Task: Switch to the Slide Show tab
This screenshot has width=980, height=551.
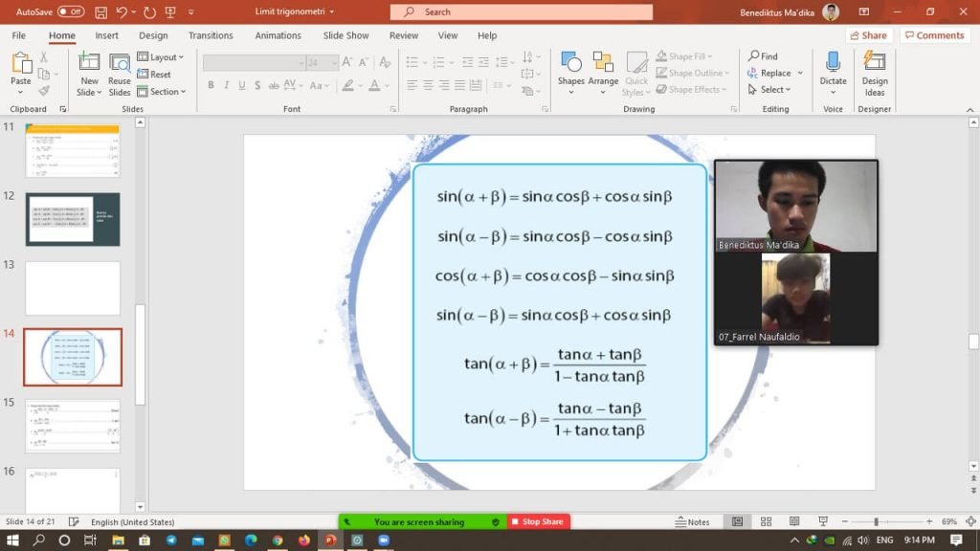Action: 345,35
